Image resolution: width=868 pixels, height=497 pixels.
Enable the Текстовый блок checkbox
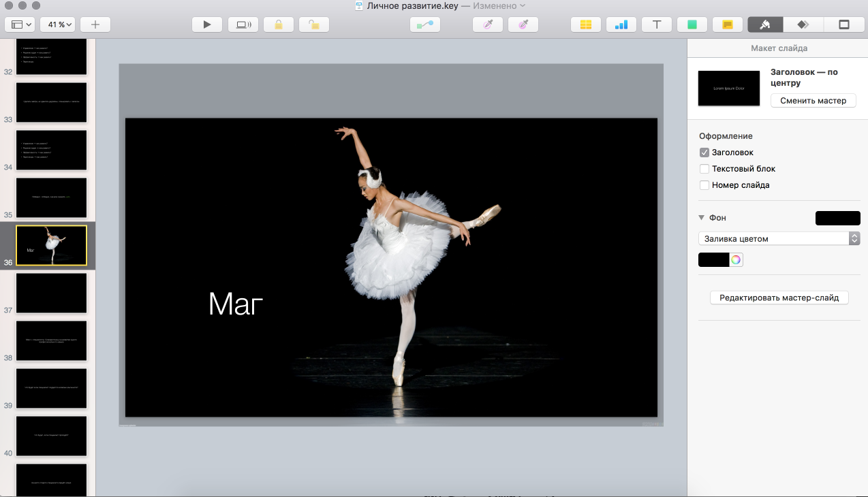pos(704,169)
